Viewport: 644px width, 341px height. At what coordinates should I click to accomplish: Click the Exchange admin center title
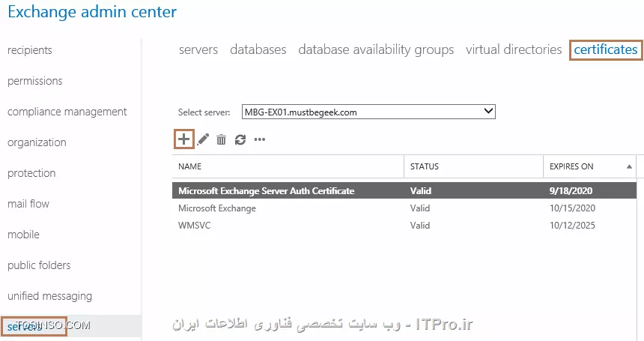tap(92, 12)
